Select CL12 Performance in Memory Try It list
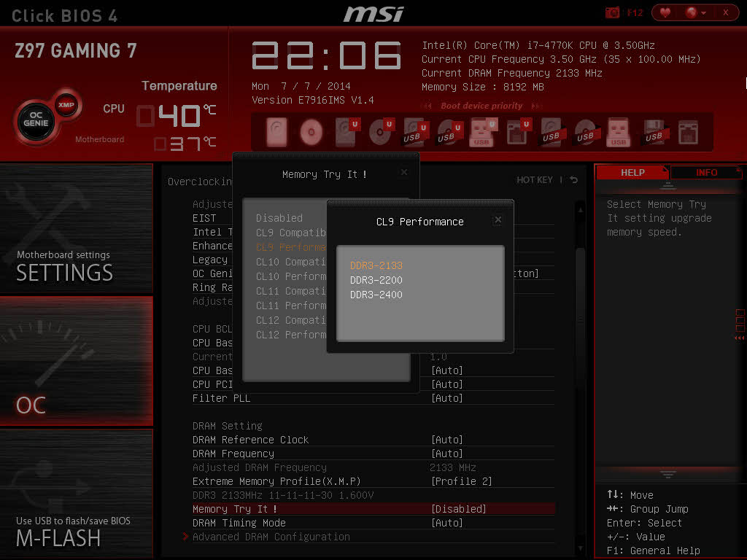 pos(291,335)
